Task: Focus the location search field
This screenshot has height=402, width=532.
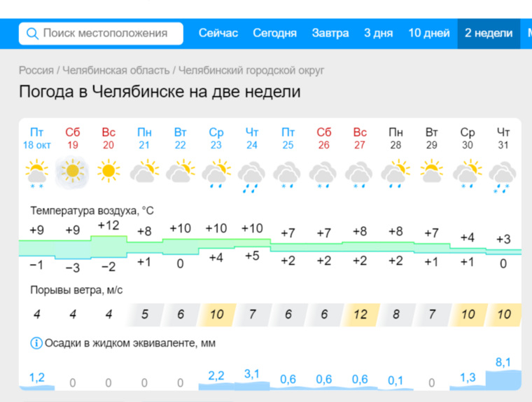Action: (x=101, y=34)
